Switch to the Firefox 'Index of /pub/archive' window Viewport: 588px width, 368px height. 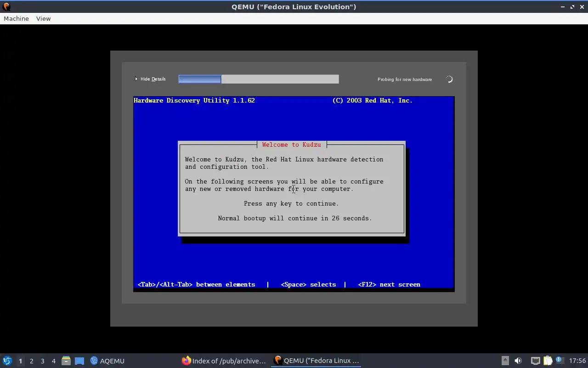[224, 361]
